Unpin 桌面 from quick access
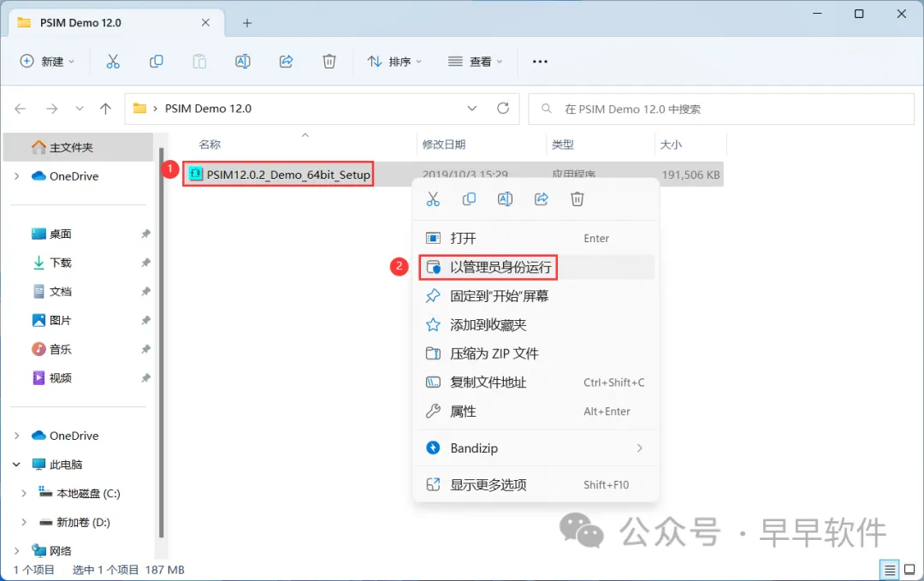Viewport: 924px width, 581px height. point(145,234)
